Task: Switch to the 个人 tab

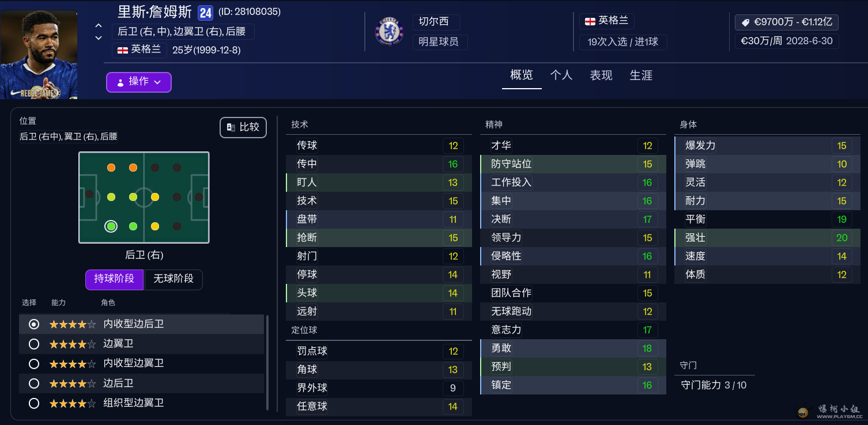Action: click(x=561, y=75)
